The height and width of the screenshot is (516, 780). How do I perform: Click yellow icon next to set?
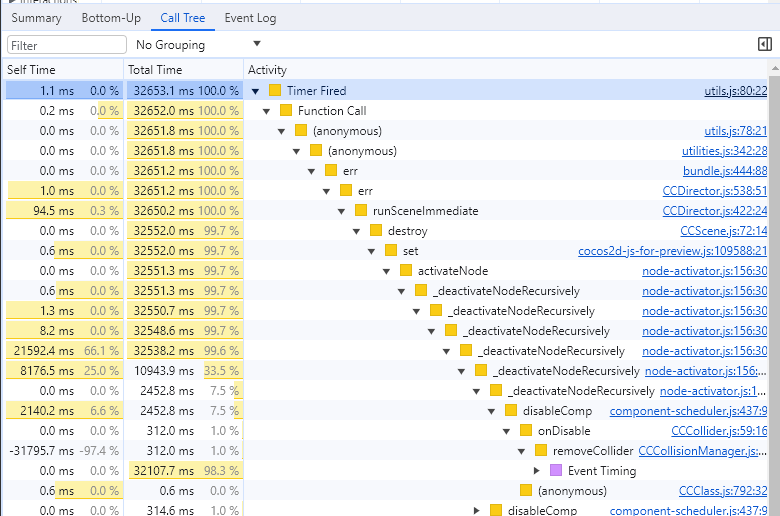pyautogui.click(x=390, y=250)
